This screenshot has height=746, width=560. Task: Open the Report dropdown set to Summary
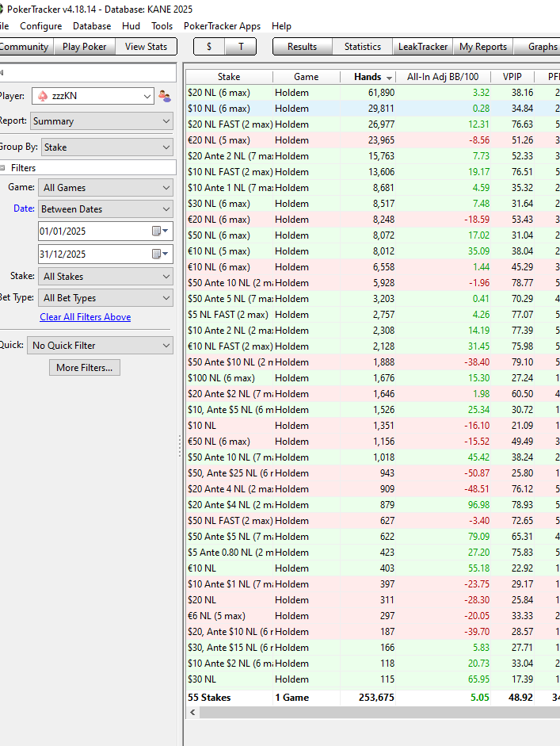pos(101,121)
